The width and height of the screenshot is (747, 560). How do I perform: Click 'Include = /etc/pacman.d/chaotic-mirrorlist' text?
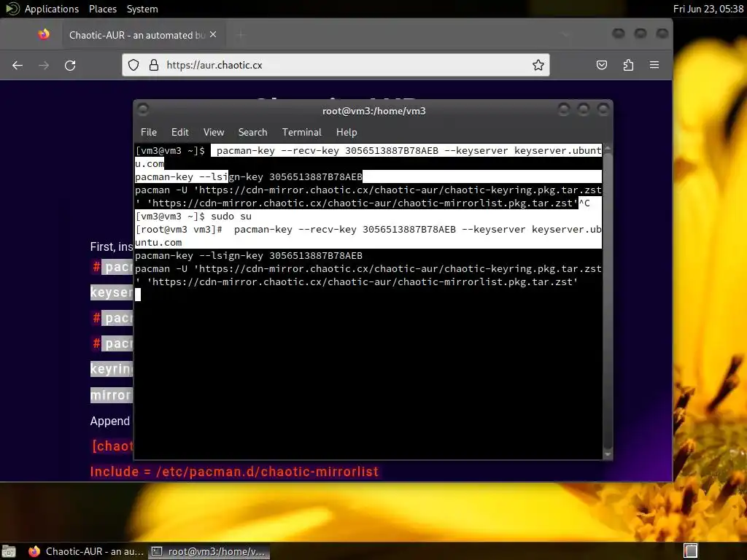tap(234, 472)
